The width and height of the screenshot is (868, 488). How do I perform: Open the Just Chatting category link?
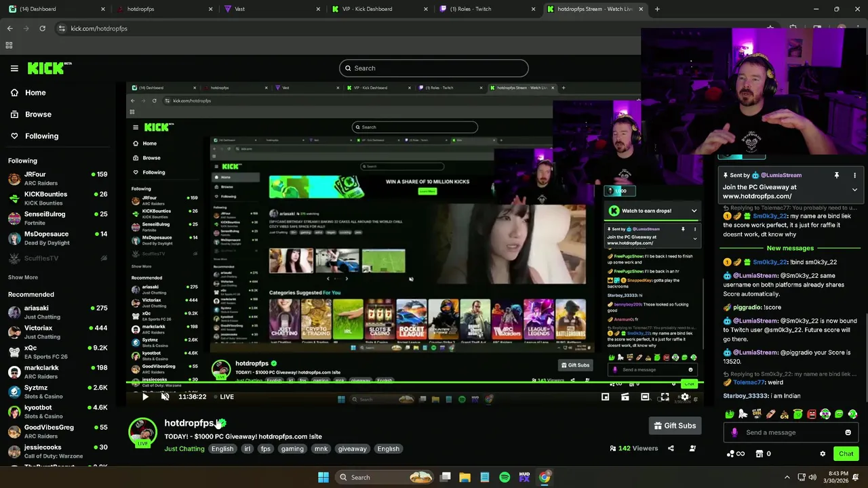pos(184,449)
